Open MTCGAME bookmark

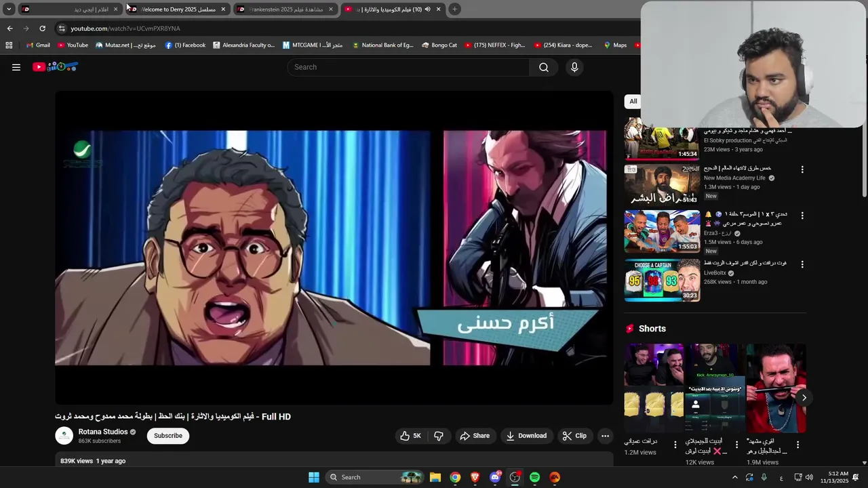313,45
